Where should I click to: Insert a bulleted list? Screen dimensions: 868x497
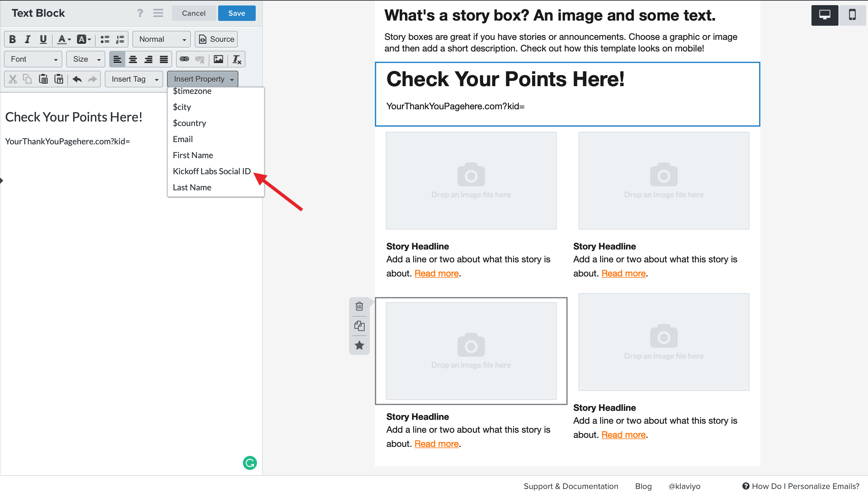105,39
